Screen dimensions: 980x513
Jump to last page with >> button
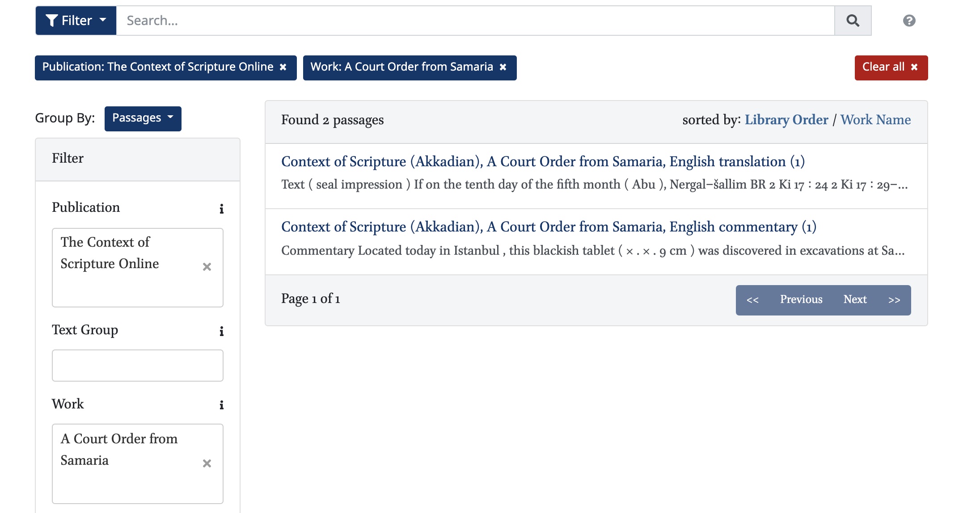point(894,300)
